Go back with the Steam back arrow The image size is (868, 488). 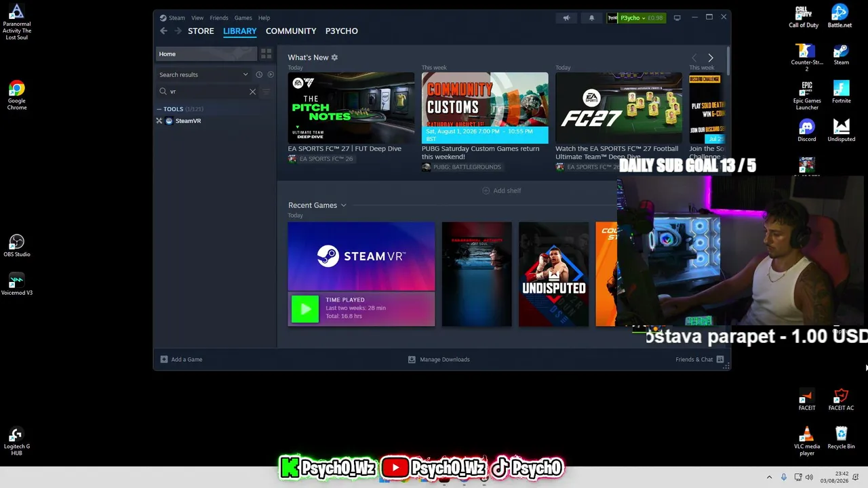(x=163, y=31)
